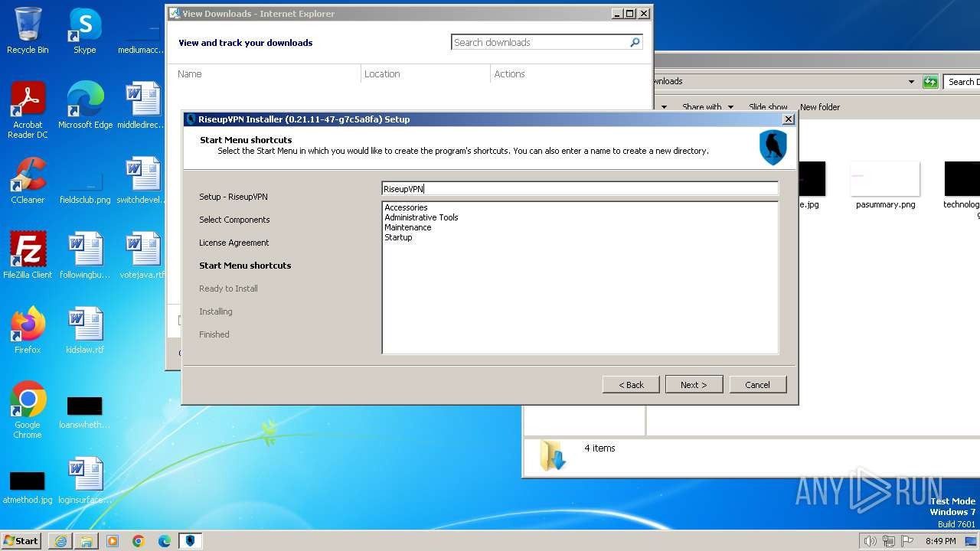Click the Setup - RiseupVPN step
This screenshot has height=551, width=980.
point(234,197)
